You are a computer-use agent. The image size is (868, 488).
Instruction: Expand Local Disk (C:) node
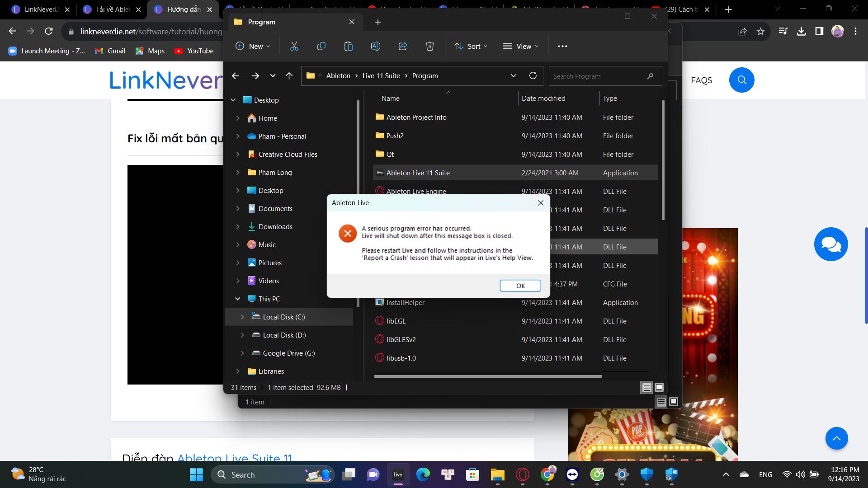click(242, 317)
